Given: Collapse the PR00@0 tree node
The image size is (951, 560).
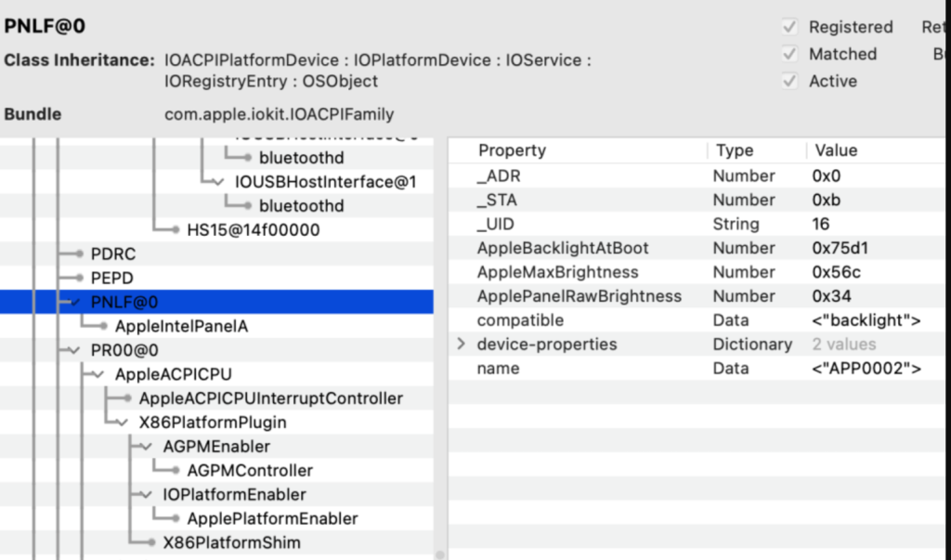Looking at the screenshot, I should (x=74, y=350).
